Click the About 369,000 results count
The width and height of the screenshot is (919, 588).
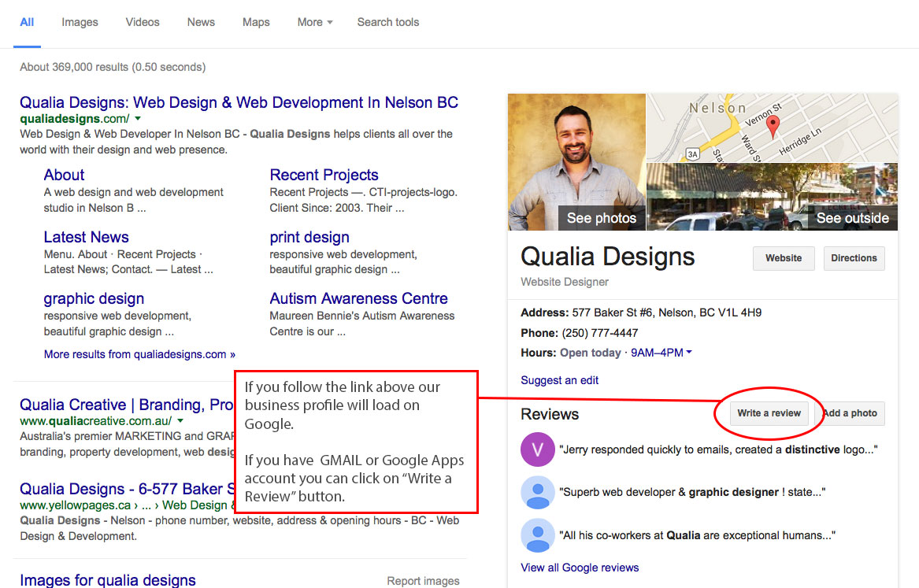[x=113, y=68]
